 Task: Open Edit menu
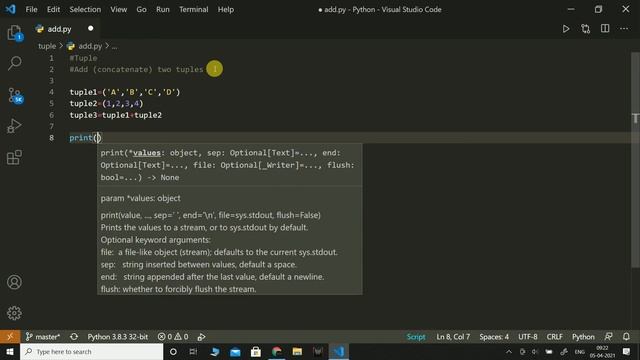tap(53, 9)
